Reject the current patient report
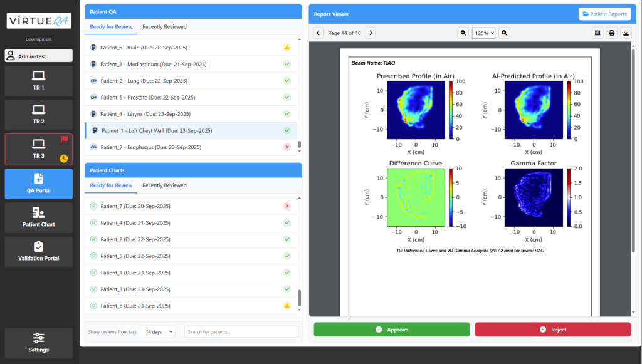The width and height of the screenshot is (642, 364). click(x=552, y=330)
